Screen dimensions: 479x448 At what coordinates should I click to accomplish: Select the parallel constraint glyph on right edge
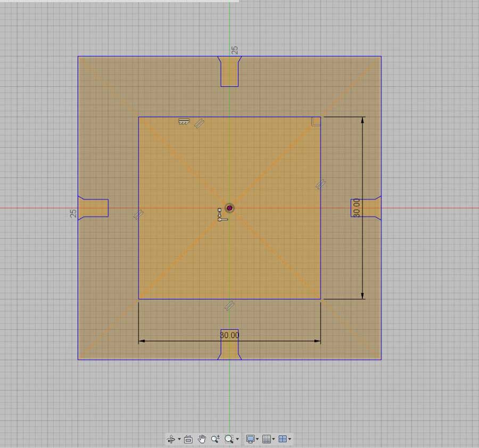click(320, 184)
